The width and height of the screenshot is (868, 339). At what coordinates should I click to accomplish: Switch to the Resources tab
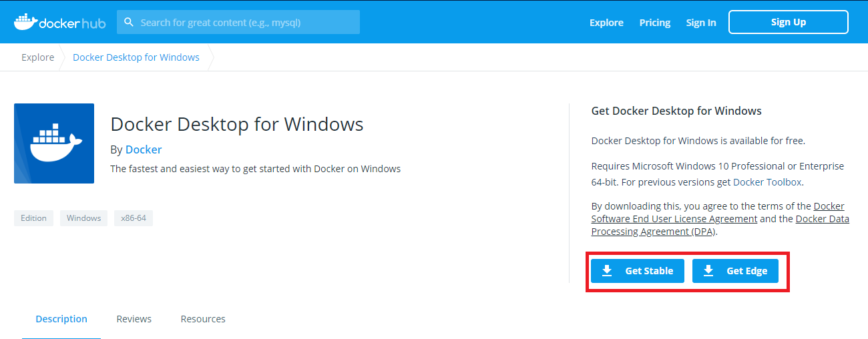point(203,319)
